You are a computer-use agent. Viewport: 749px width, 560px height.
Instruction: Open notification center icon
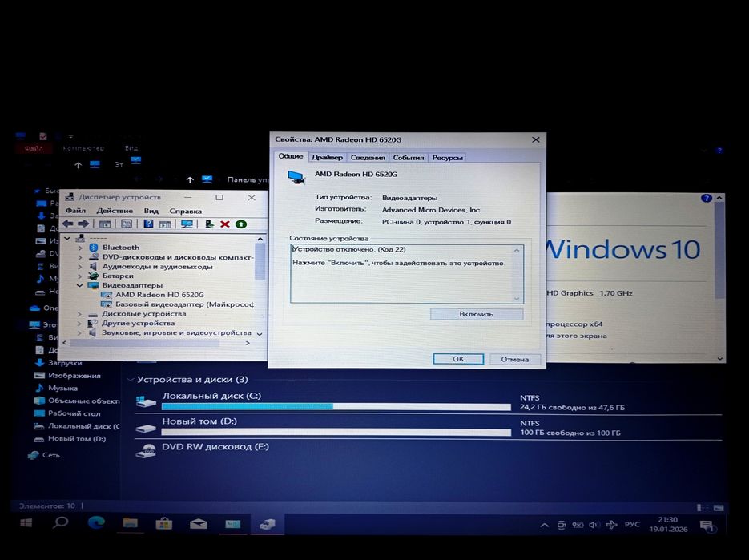click(707, 526)
